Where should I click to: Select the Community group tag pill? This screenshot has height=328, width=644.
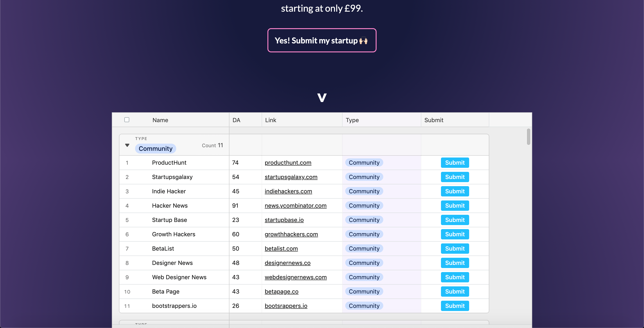(155, 149)
